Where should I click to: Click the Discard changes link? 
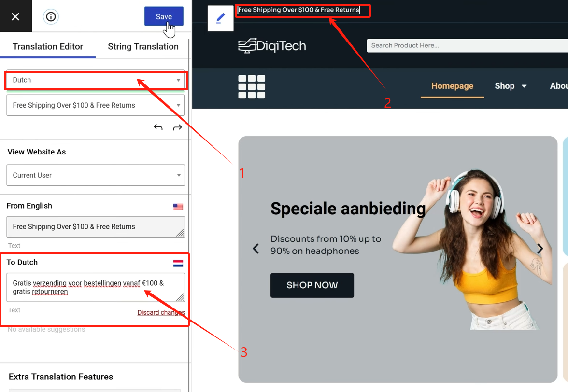point(161,312)
